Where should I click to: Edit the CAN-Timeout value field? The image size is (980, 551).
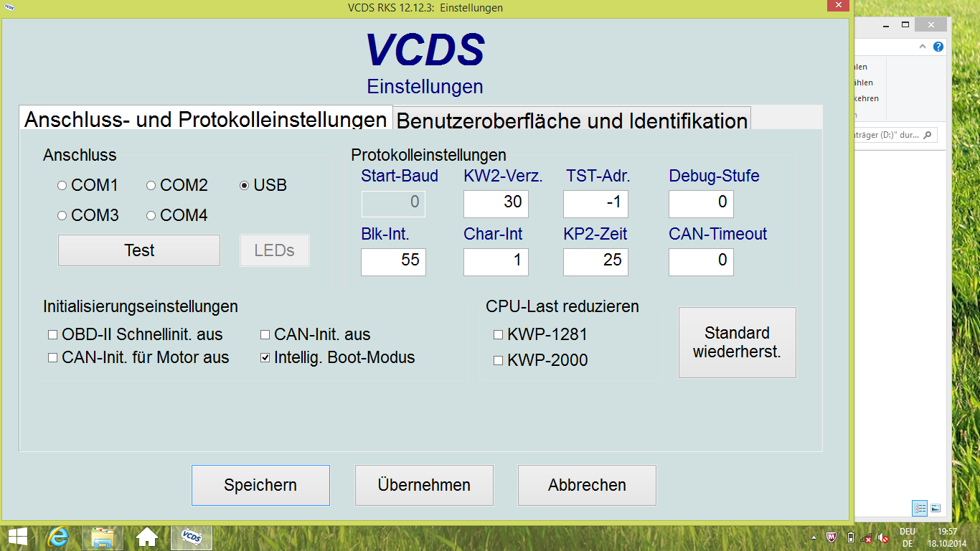point(701,262)
